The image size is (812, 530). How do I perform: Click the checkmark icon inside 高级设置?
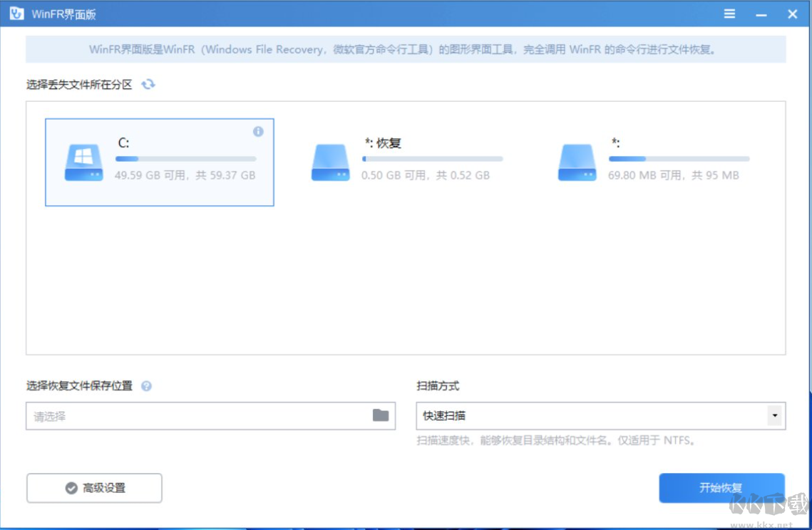coord(71,488)
